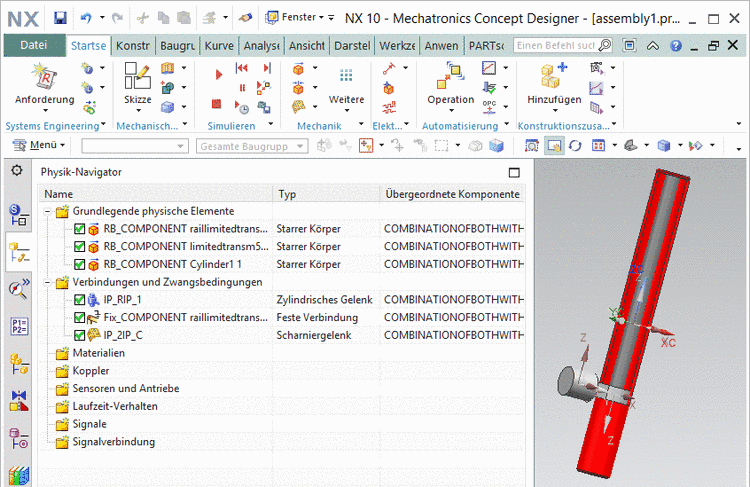The image size is (750, 487).
Task: Open the Datei file menu
Action: (34, 45)
